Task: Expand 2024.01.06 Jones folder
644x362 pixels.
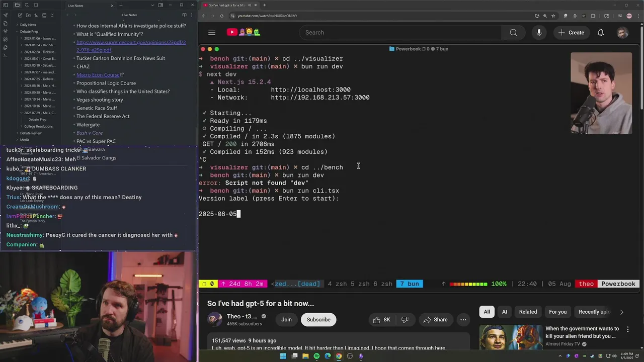Action: coord(39,38)
